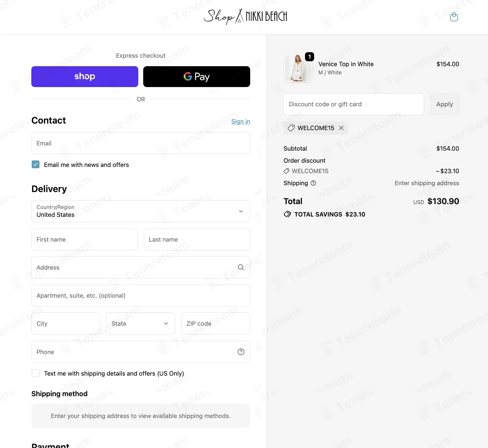Click the Total Savings tag icon
This screenshot has height=448, width=488.
pyautogui.click(x=287, y=214)
